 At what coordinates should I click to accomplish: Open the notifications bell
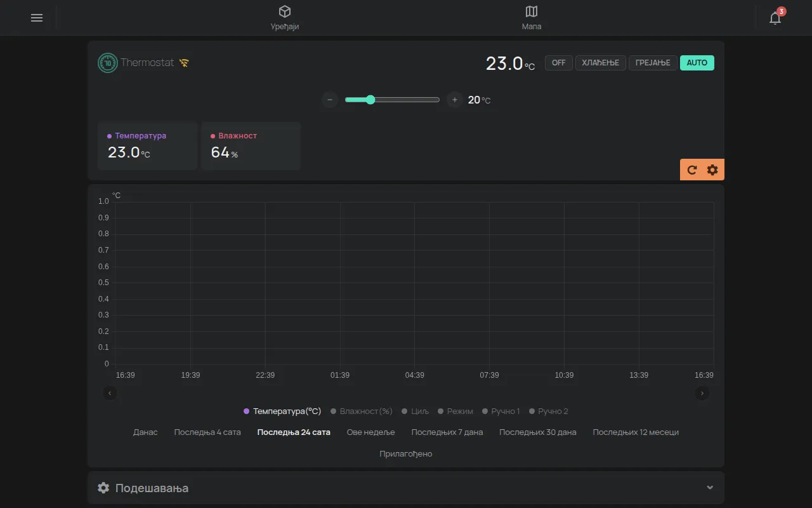coord(775,18)
